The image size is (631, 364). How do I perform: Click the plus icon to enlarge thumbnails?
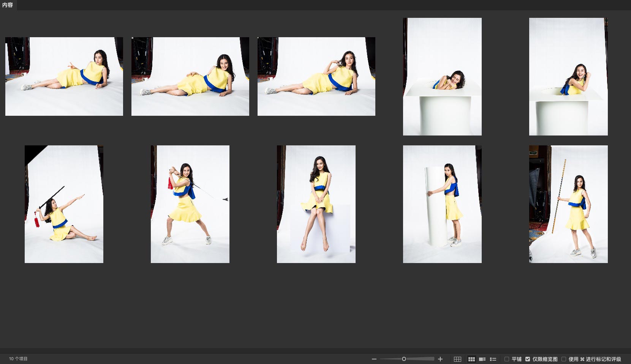440,359
